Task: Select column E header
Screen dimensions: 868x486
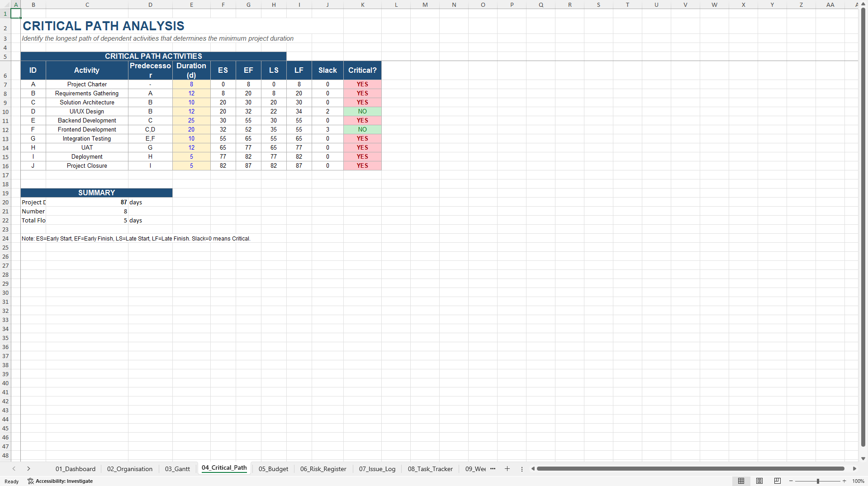Action: coord(191,5)
